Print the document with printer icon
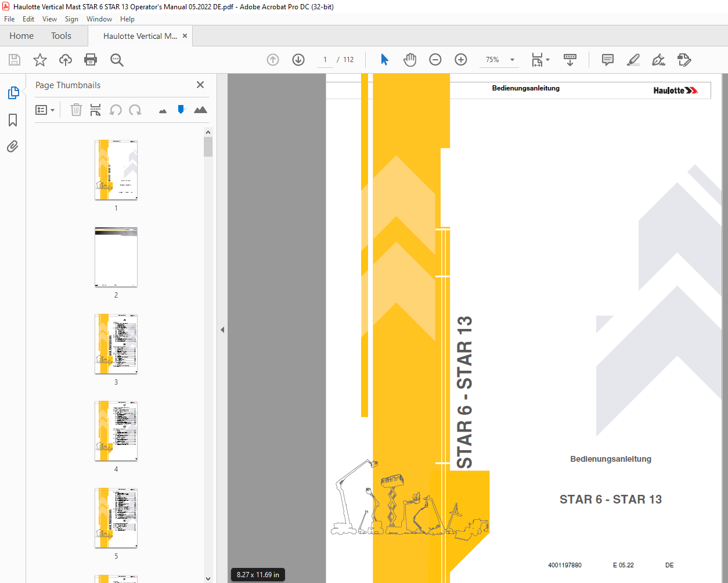Image resolution: width=728 pixels, height=583 pixels. click(x=91, y=60)
